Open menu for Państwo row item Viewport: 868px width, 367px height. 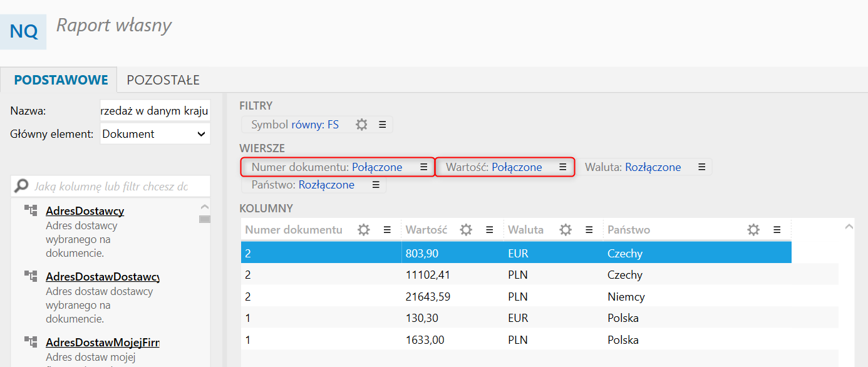376,185
